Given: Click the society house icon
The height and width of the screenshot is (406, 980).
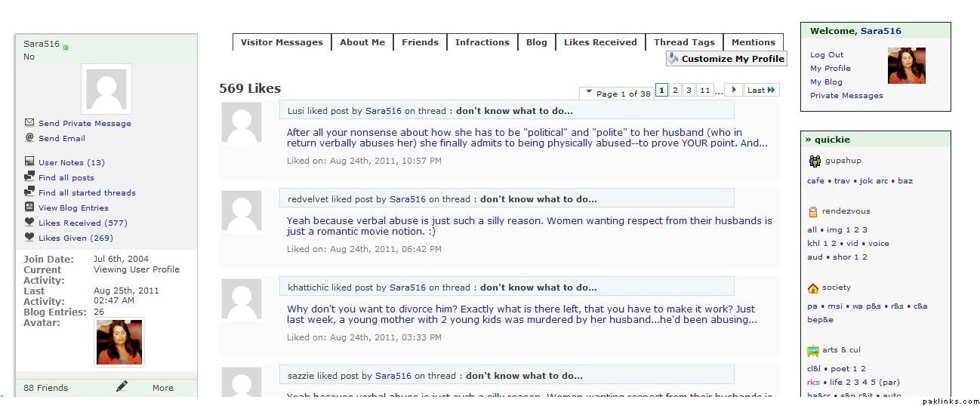Looking at the screenshot, I should [813, 288].
